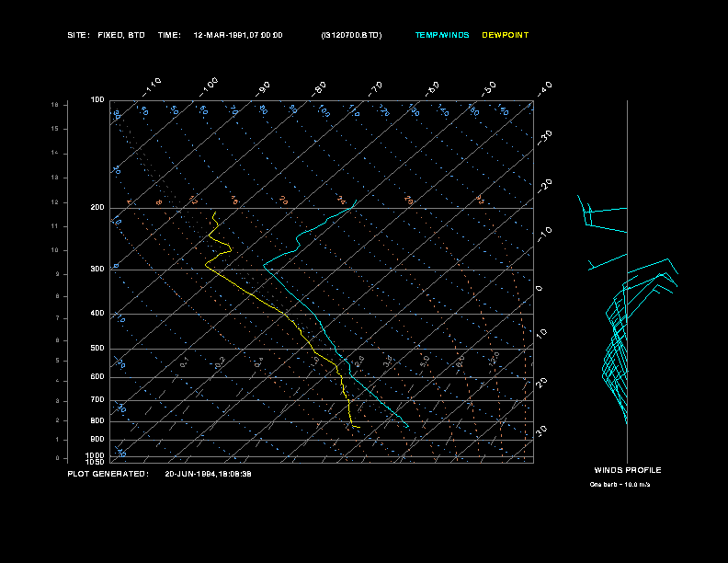Click the -20 isotherm label on right
The width and height of the screenshot is (728, 563).
[x=545, y=186]
